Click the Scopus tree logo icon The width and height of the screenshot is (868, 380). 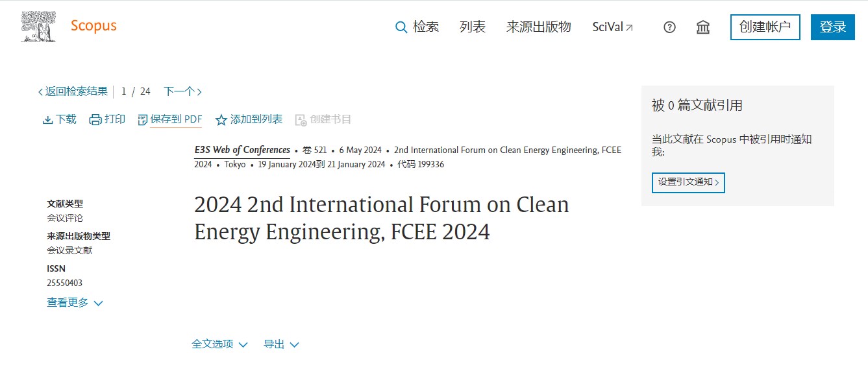pos(38,27)
